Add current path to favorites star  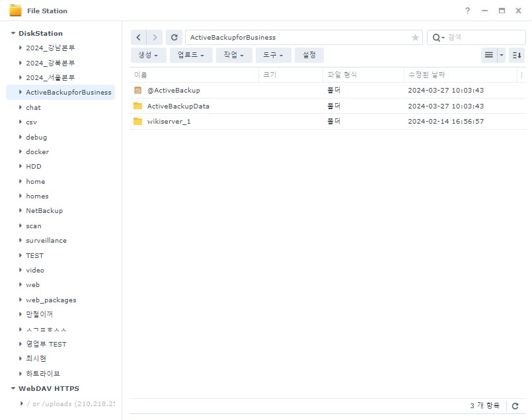pos(415,37)
